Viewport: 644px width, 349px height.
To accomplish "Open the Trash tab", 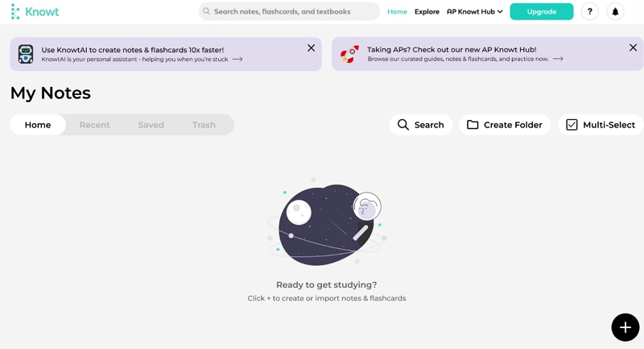I will pos(204,125).
